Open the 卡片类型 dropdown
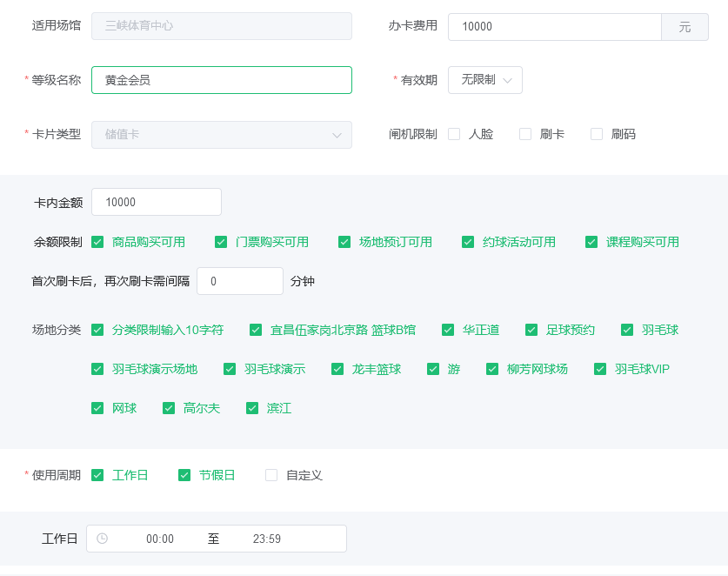The height and width of the screenshot is (576, 728). click(220, 134)
